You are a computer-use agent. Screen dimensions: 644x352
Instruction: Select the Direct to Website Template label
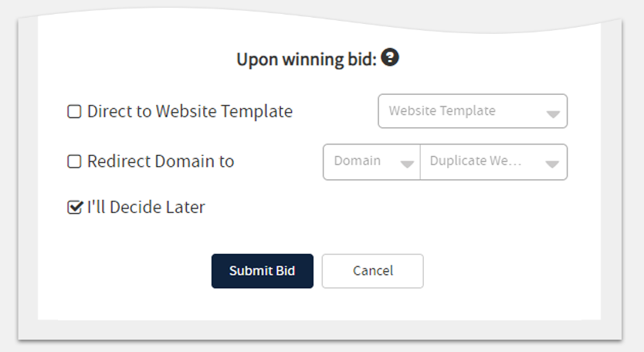[190, 111]
